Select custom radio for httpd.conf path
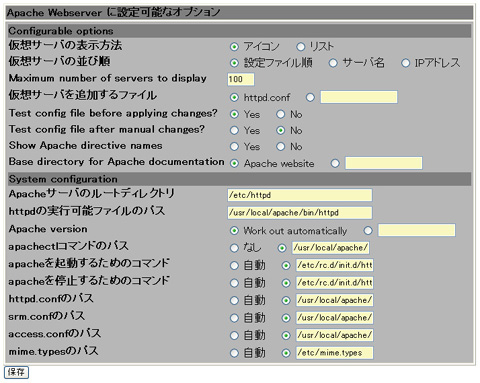This screenshot has width=480, height=383. click(x=286, y=301)
